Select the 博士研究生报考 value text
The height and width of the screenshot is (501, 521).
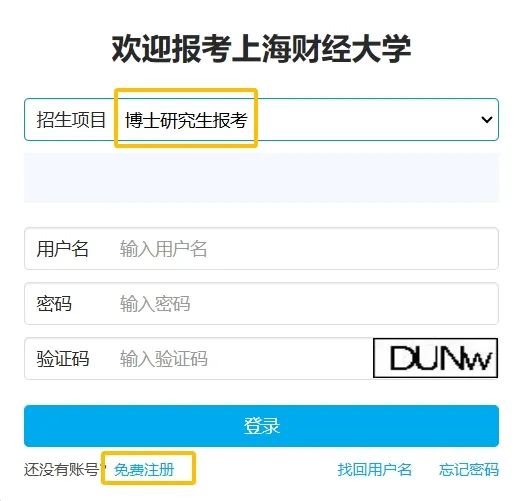point(186,120)
